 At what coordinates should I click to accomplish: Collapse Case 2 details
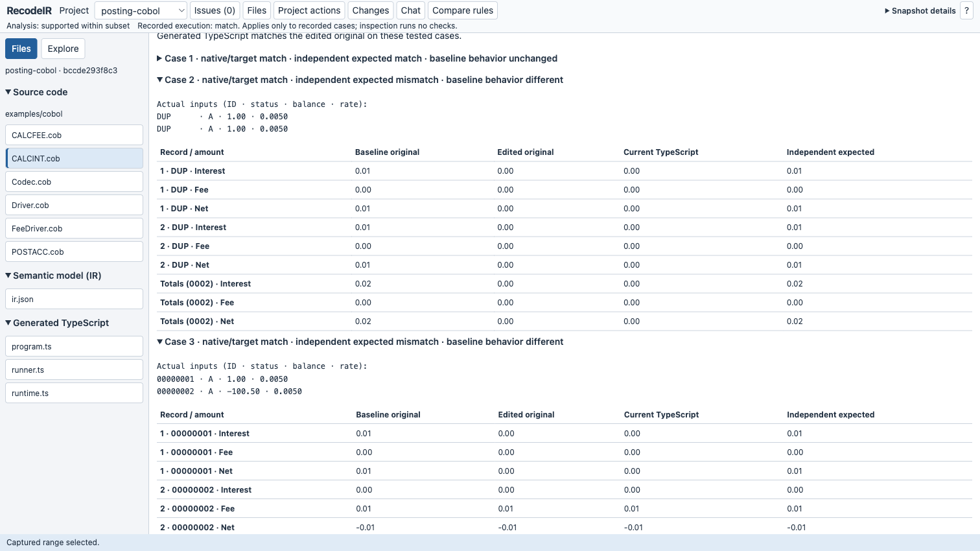point(360,80)
